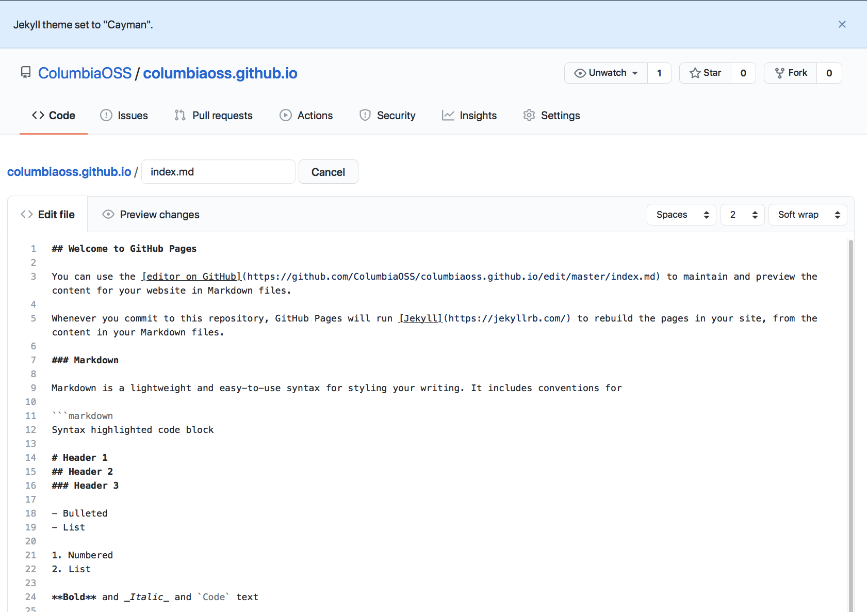Place cursor on '# Header 1' line
This screenshot has width=868, height=612.
80,458
